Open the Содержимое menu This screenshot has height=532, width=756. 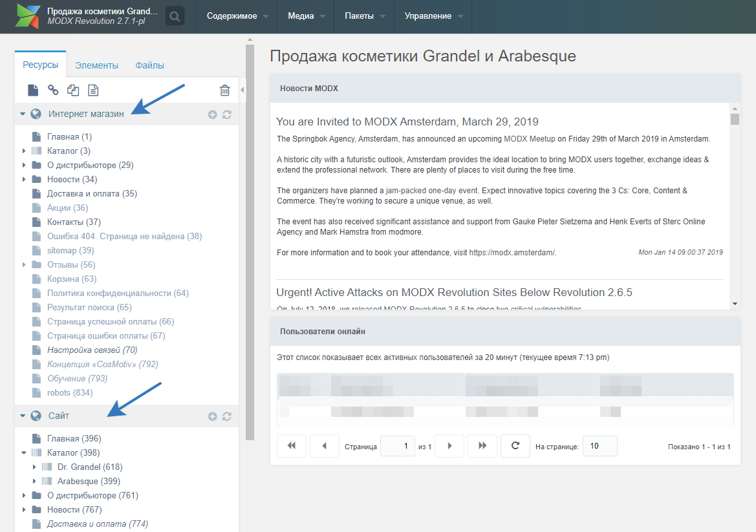(237, 16)
